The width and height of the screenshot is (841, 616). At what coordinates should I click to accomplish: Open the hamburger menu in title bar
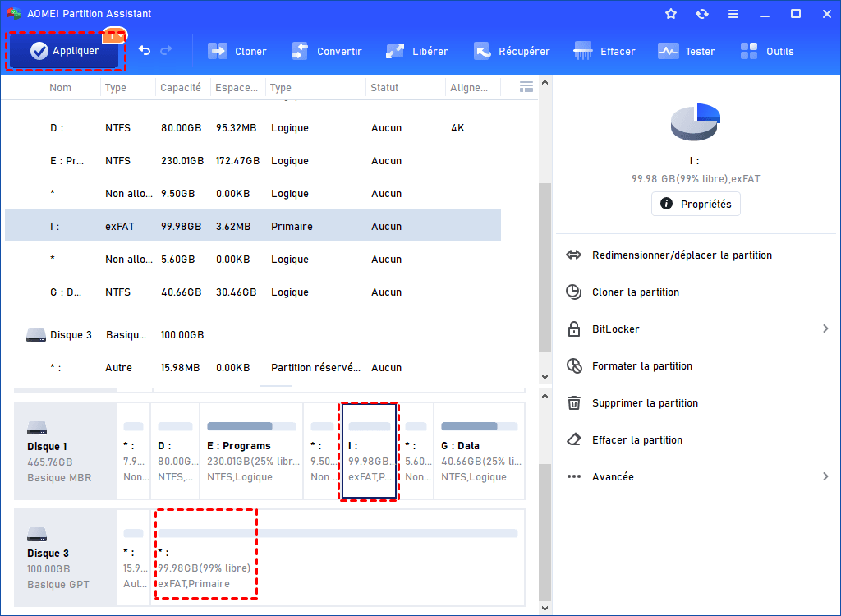click(x=733, y=13)
